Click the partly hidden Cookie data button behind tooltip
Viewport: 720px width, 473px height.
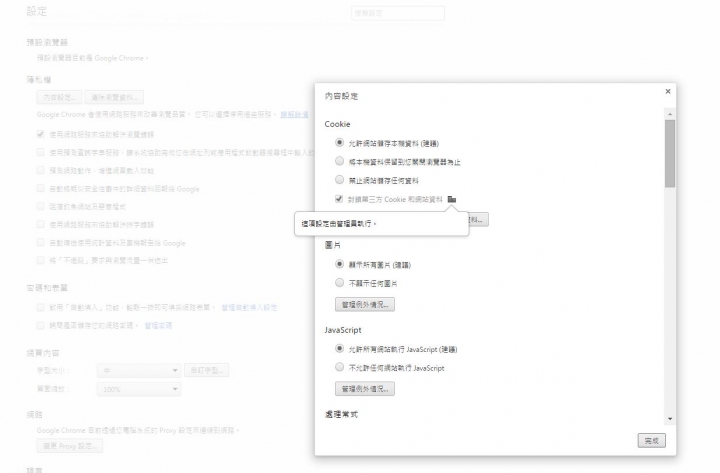point(478,220)
